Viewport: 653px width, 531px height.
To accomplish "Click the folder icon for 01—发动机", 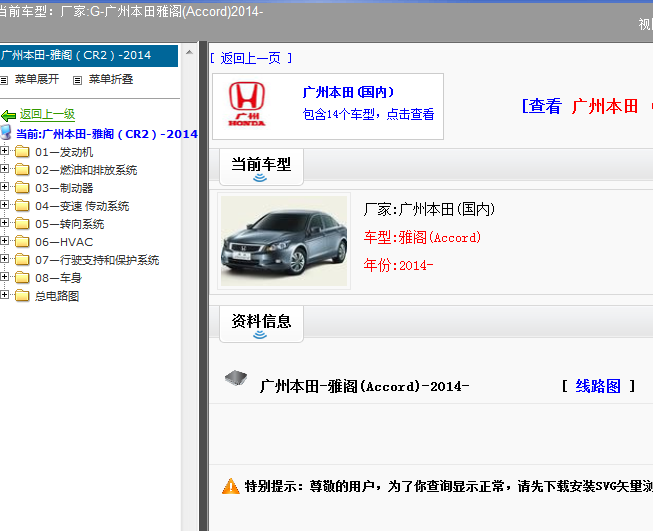I will tap(22, 152).
